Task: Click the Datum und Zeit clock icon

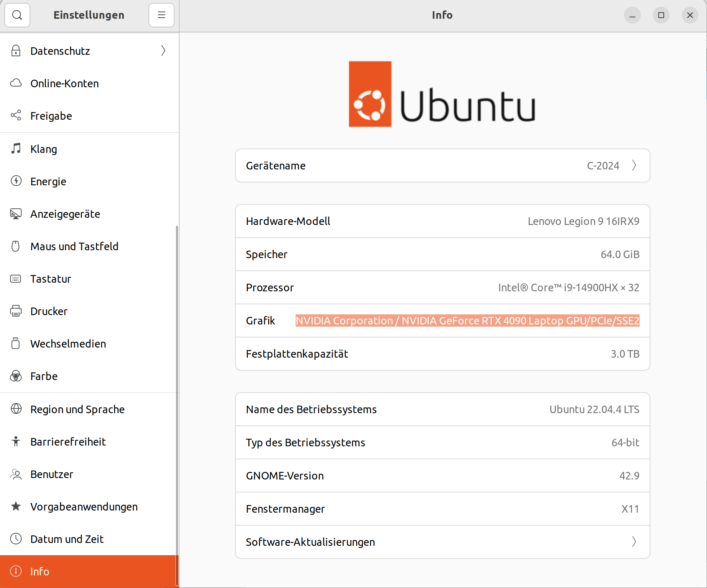Action: point(16,539)
